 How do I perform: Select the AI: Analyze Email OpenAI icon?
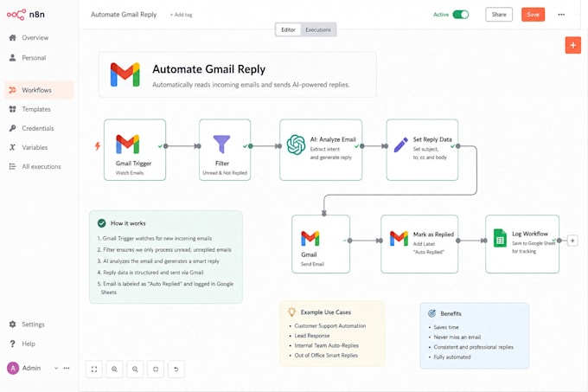point(296,145)
